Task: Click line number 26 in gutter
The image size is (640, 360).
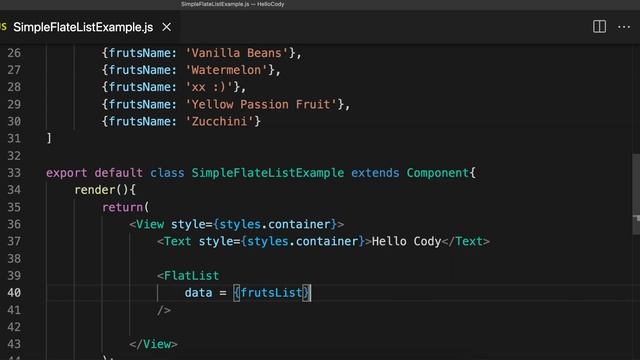Action: 14,53
